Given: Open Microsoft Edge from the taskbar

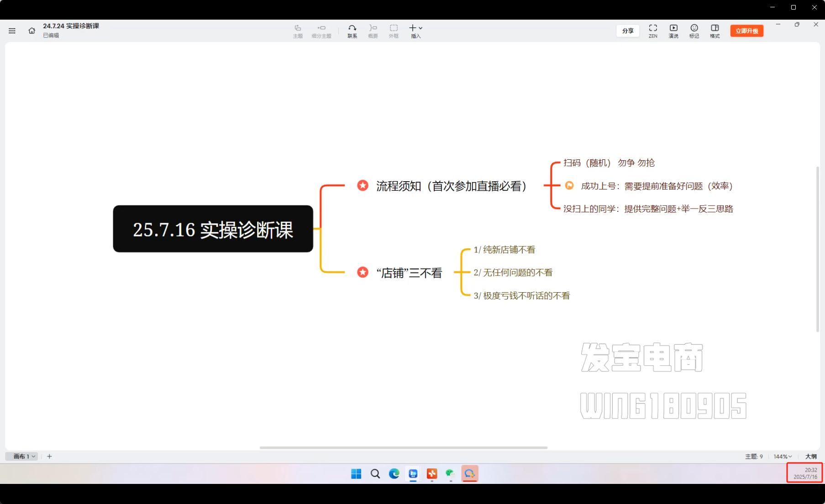Looking at the screenshot, I should coord(394,474).
